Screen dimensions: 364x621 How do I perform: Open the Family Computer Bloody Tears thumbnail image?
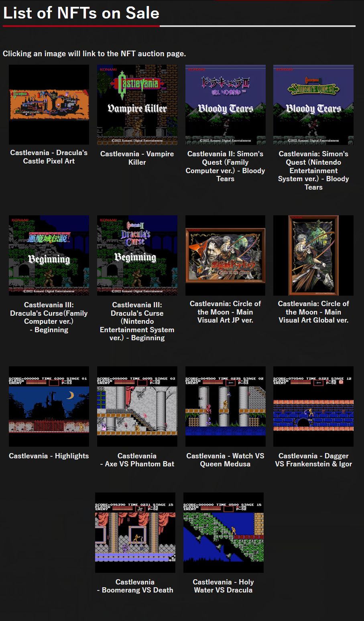pyautogui.click(x=226, y=105)
